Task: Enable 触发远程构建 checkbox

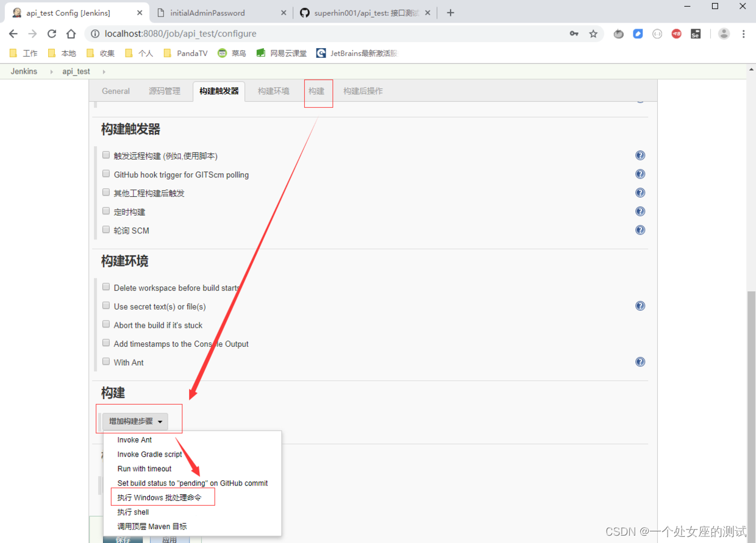Action: tap(106, 155)
